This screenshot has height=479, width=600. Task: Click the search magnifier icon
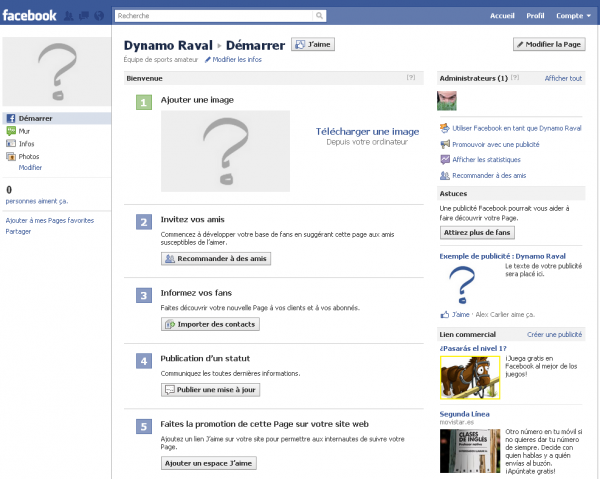(x=319, y=16)
